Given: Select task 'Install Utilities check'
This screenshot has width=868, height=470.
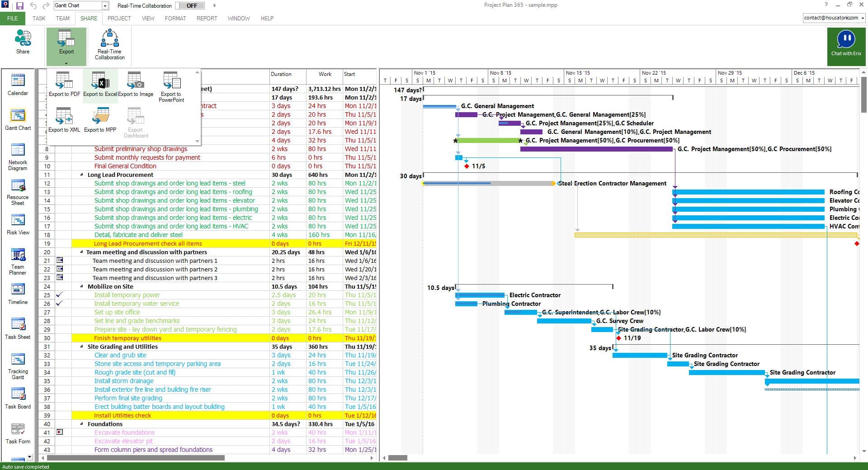Looking at the screenshot, I should point(122,415).
